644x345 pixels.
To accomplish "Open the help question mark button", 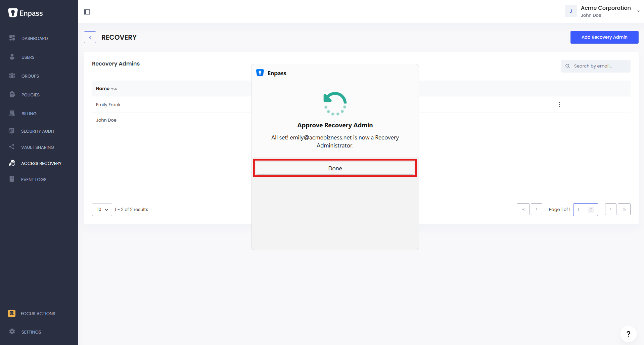I will point(628,334).
